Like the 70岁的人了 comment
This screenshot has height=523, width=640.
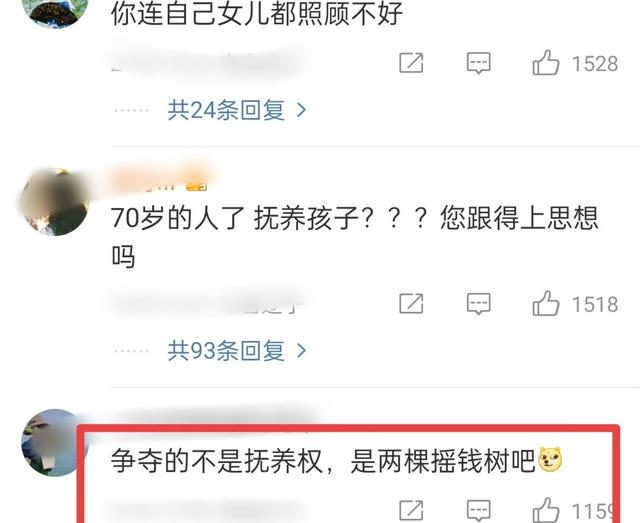(x=546, y=303)
